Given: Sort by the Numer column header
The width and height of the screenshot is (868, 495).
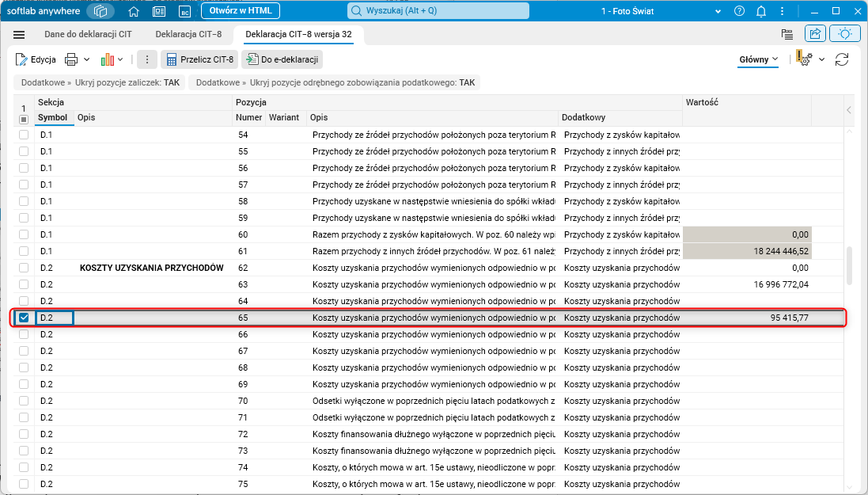Looking at the screenshot, I should click(x=248, y=117).
